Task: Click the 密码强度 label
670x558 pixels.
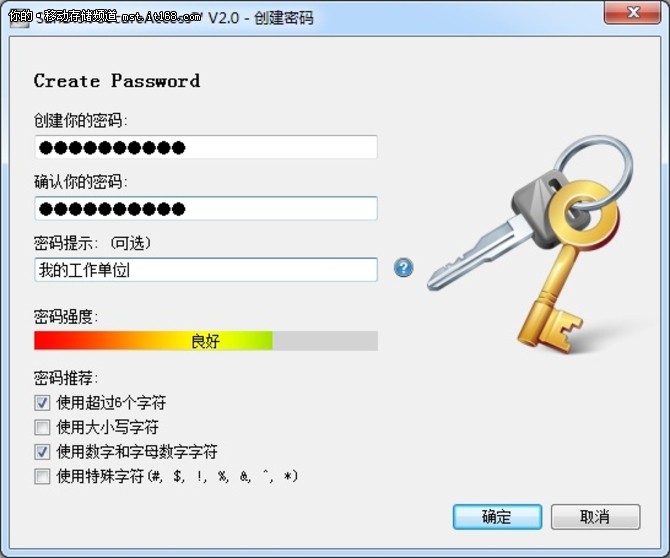Action: pos(66,317)
